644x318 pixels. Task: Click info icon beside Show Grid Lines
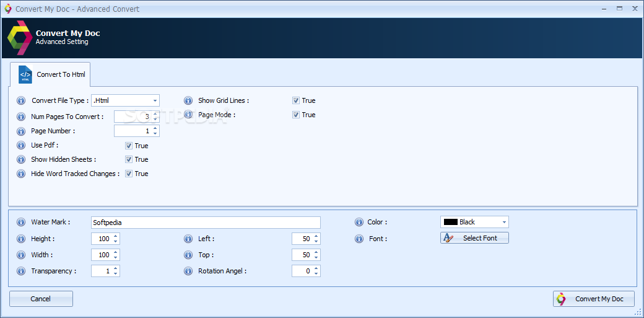(x=188, y=100)
